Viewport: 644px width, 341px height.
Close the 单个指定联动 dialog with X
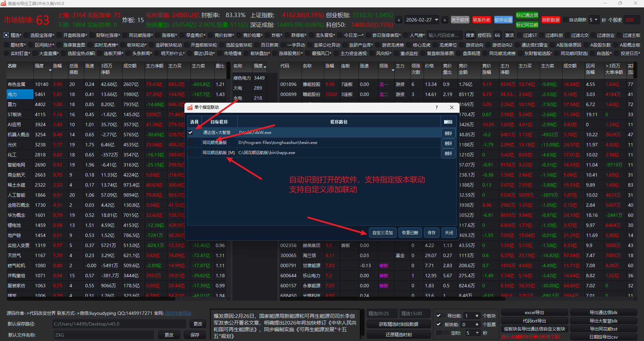point(452,107)
